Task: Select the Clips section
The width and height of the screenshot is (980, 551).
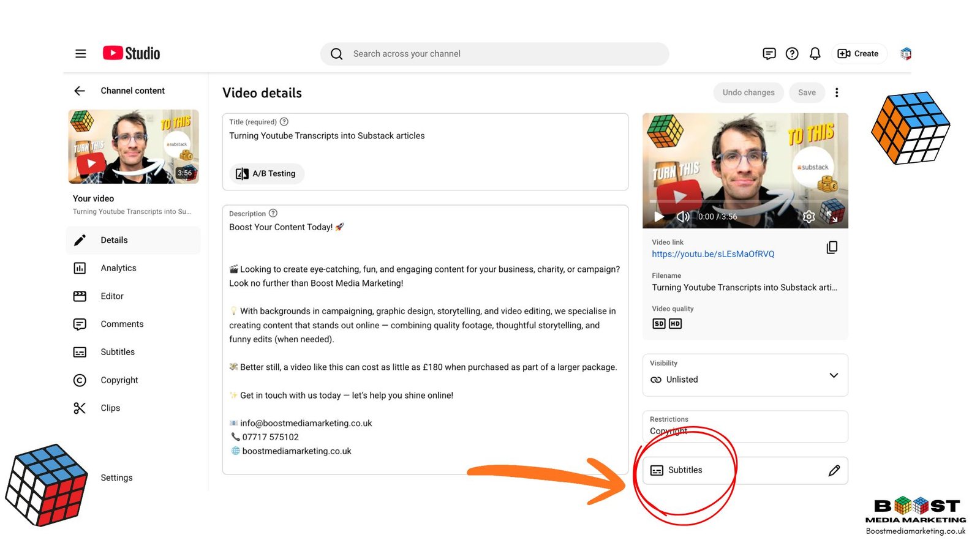Action: [x=110, y=408]
